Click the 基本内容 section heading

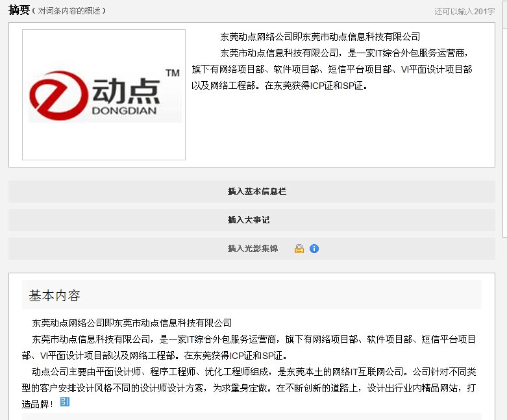pos(55,295)
